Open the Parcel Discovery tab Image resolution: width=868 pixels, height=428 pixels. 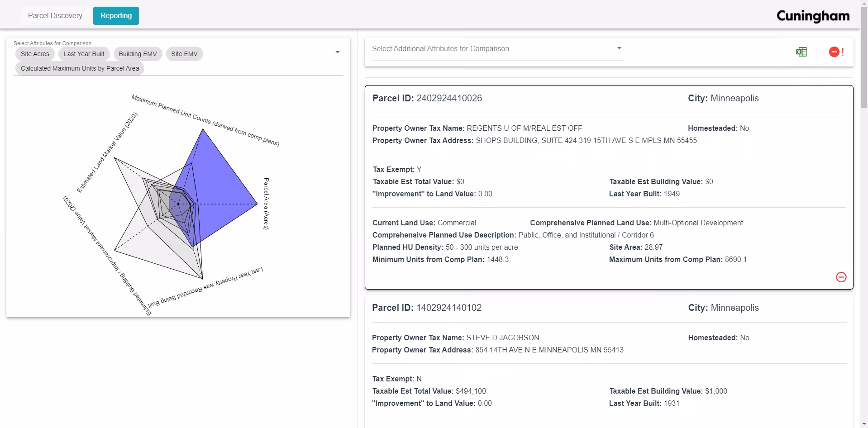(55, 16)
